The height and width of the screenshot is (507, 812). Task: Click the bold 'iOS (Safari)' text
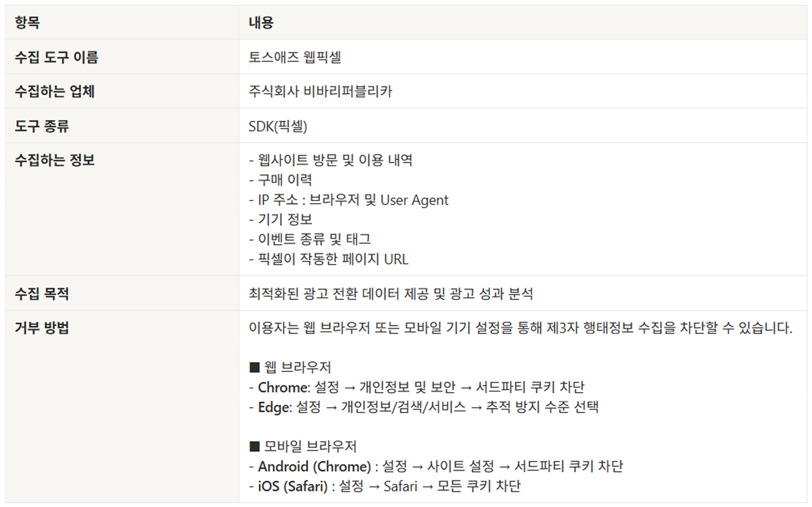pos(292,486)
